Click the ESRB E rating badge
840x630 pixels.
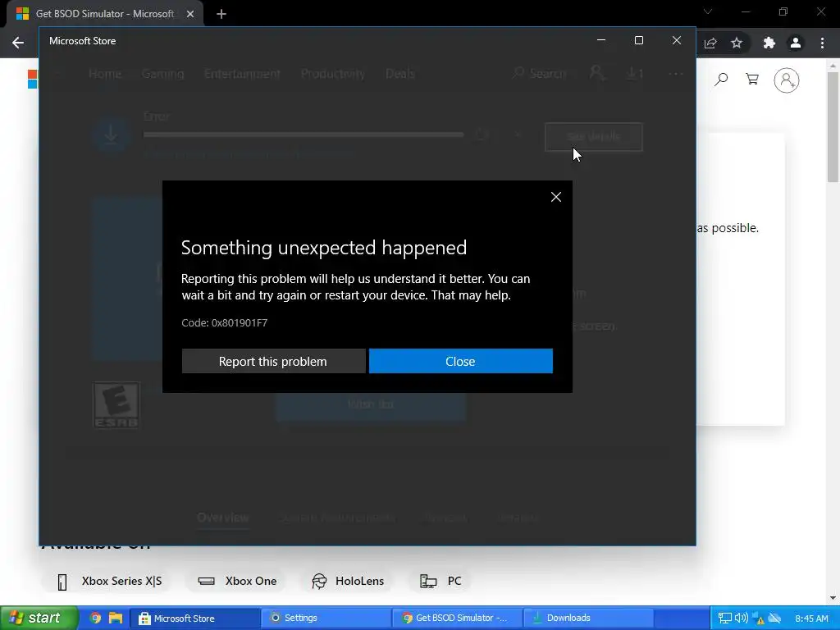coord(116,405)
